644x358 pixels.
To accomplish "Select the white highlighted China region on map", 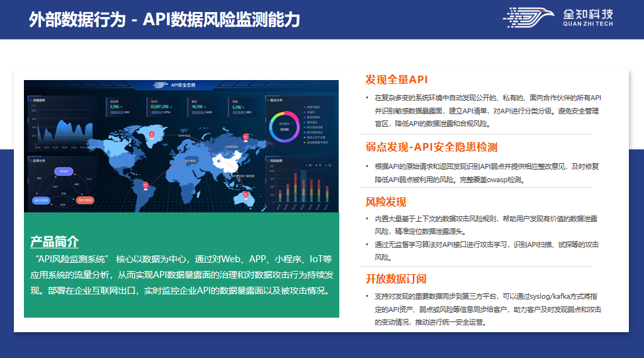I will point(226,162).
